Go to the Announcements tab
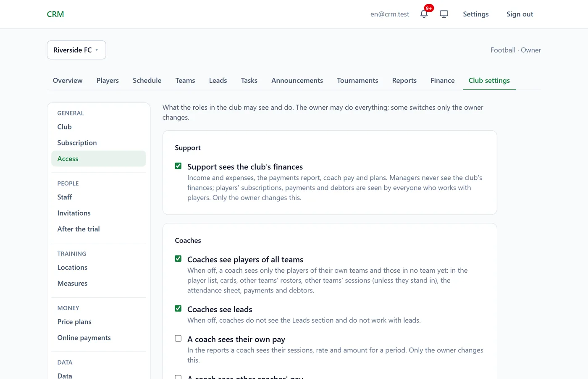Viewport: 588px width, 379px height. (x=297, y=80)
